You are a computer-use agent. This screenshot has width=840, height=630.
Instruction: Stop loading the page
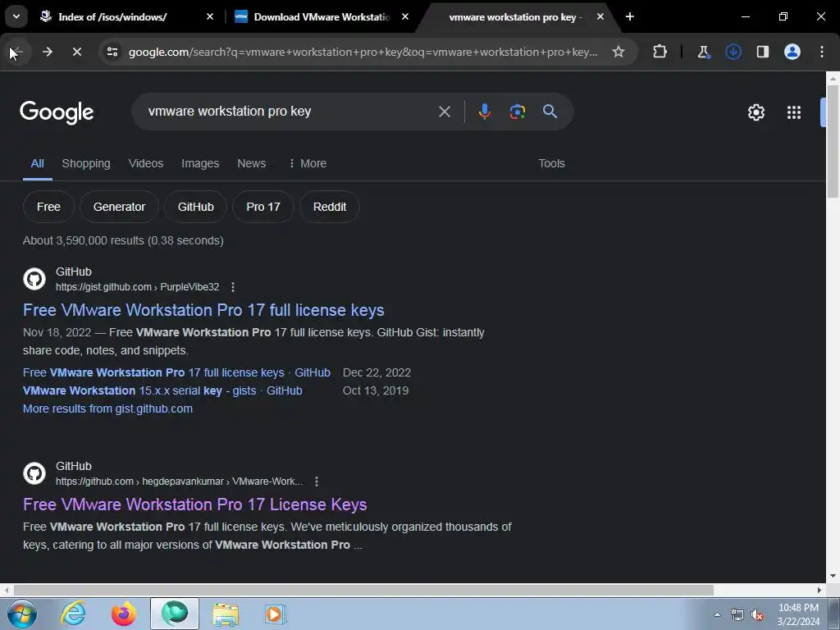point(77,52)
